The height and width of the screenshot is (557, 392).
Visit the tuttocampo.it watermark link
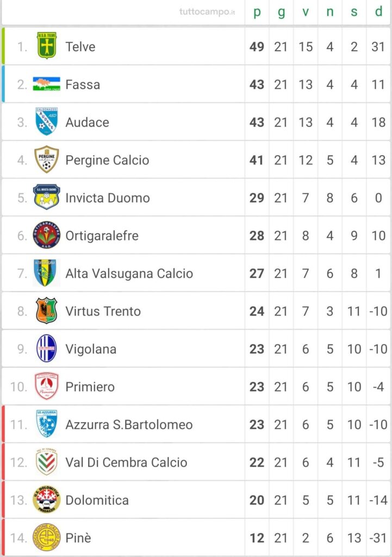[207, 12]
